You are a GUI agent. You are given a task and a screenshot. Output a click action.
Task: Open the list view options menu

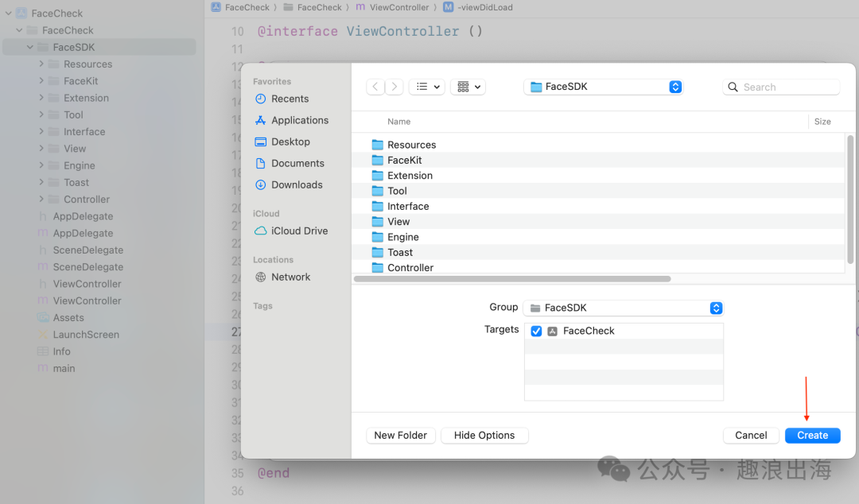pyautogui.click(x=427, y=87)
